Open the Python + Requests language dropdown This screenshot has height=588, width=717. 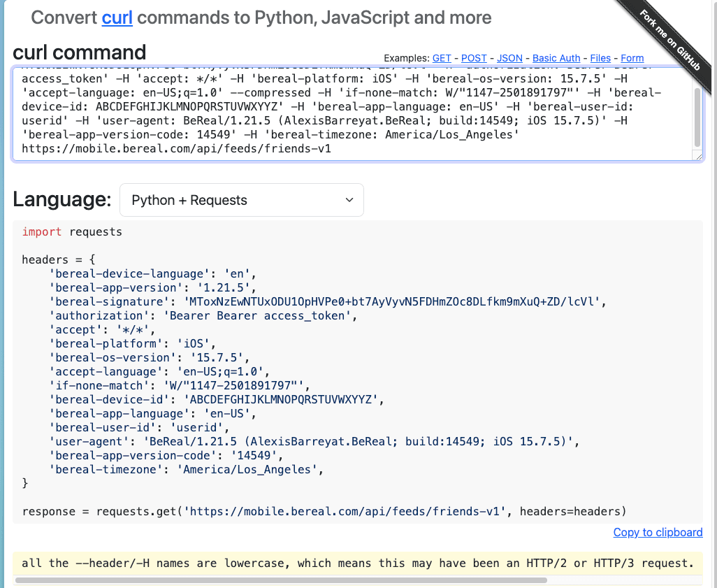(x=241, y=200)
